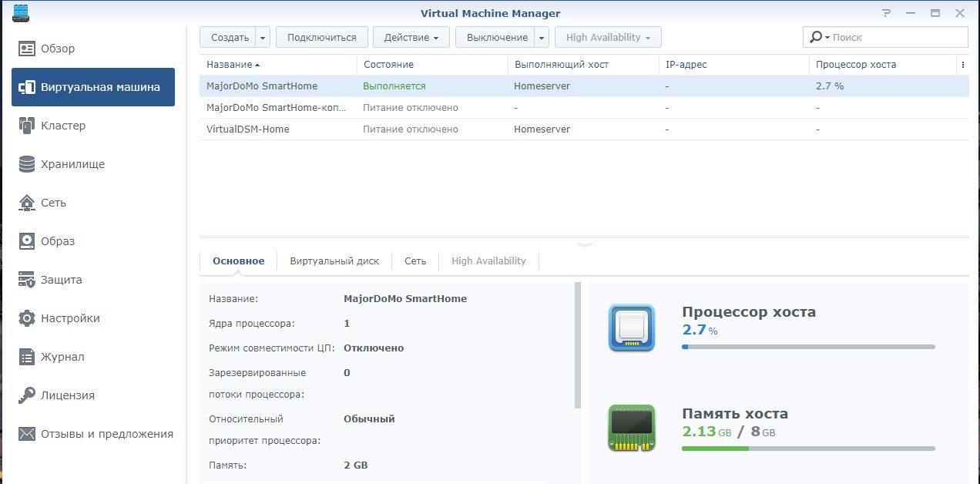The image size is (980, 484).
Task: Open the Хранилище storage icon
Action: pyautogui.click(x=27, y=164)
